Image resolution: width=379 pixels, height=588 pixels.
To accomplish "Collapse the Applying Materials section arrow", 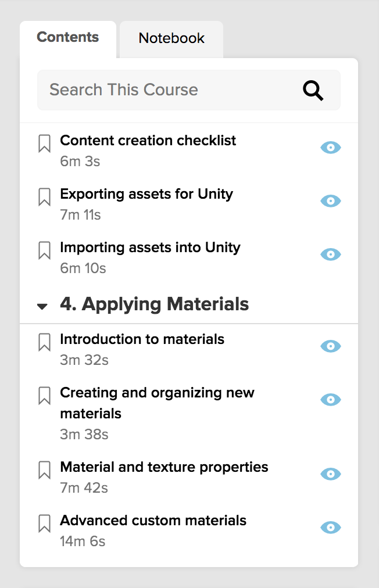I will pyautogui.click(x=42, y=306).
